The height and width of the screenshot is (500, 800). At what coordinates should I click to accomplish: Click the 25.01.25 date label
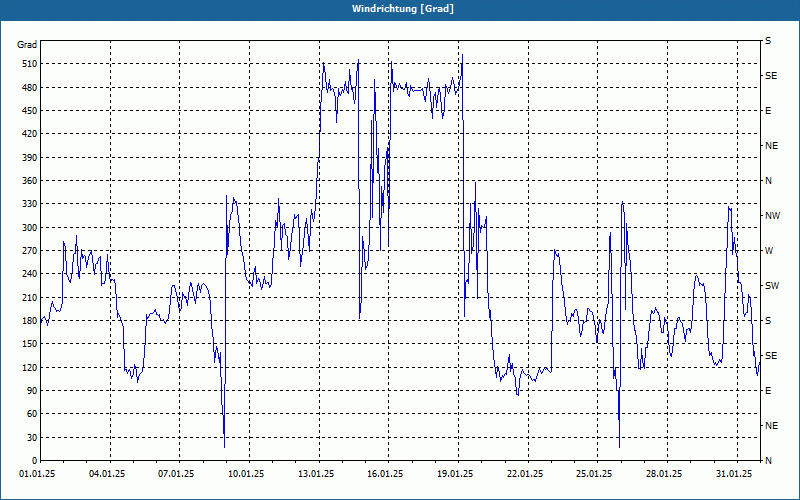(x=594, y=474)
